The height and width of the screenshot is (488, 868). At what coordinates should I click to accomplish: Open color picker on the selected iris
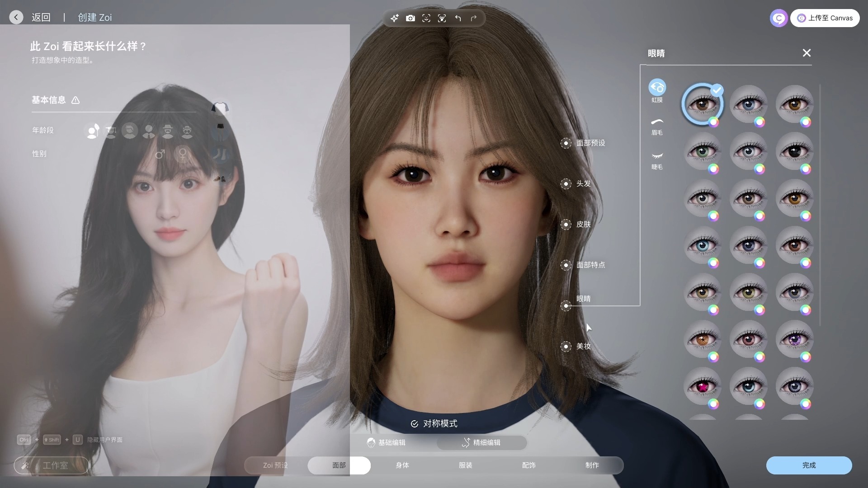713,122
